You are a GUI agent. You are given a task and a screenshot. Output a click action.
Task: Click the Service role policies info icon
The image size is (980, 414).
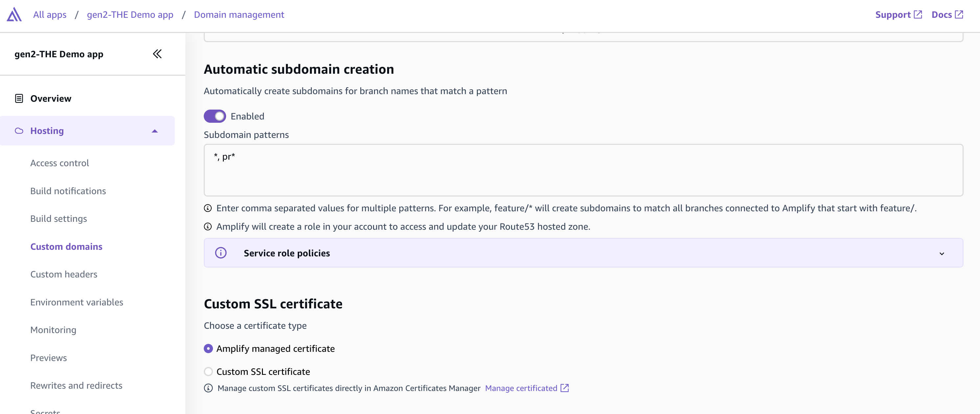(x=221, y=253)
